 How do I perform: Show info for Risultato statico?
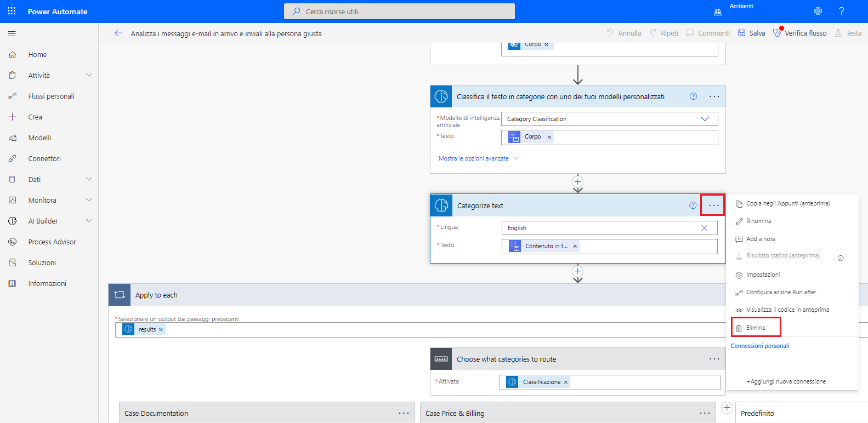(x=841, y=258)
